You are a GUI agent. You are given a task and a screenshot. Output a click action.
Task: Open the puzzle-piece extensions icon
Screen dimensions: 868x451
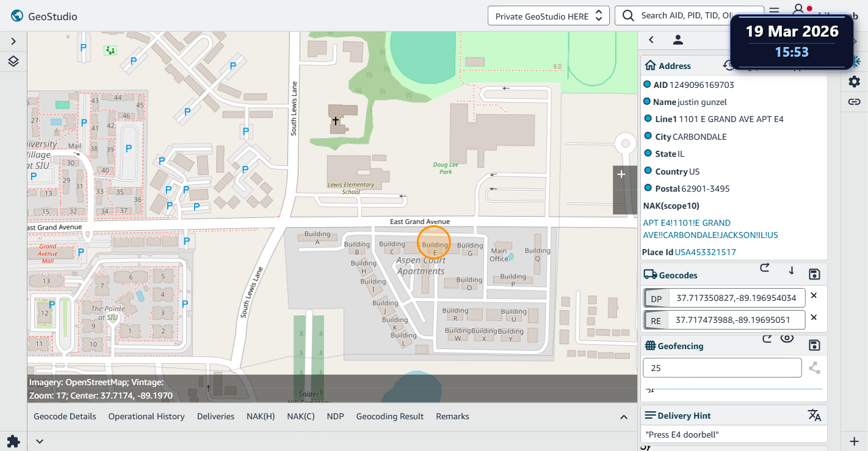coord(13,441)
